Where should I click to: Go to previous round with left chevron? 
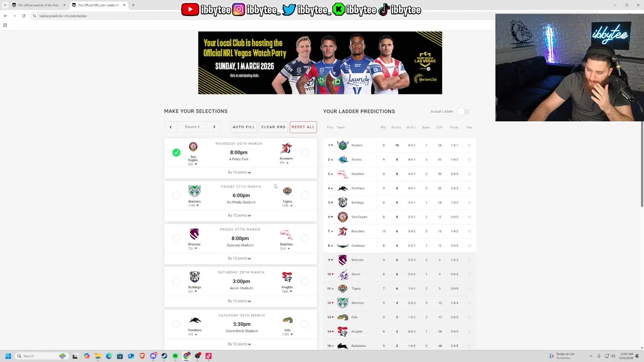pyautogui.click(x=171, y=127)
